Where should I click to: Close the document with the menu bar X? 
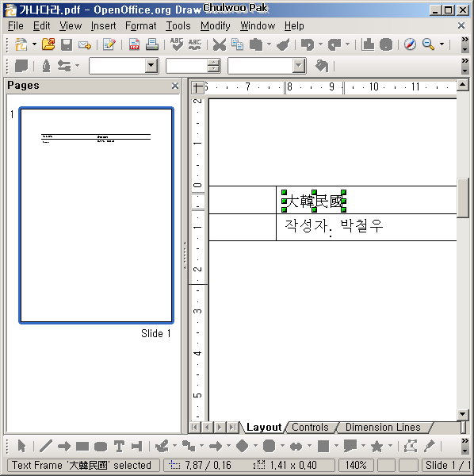[x=461, y=26]
